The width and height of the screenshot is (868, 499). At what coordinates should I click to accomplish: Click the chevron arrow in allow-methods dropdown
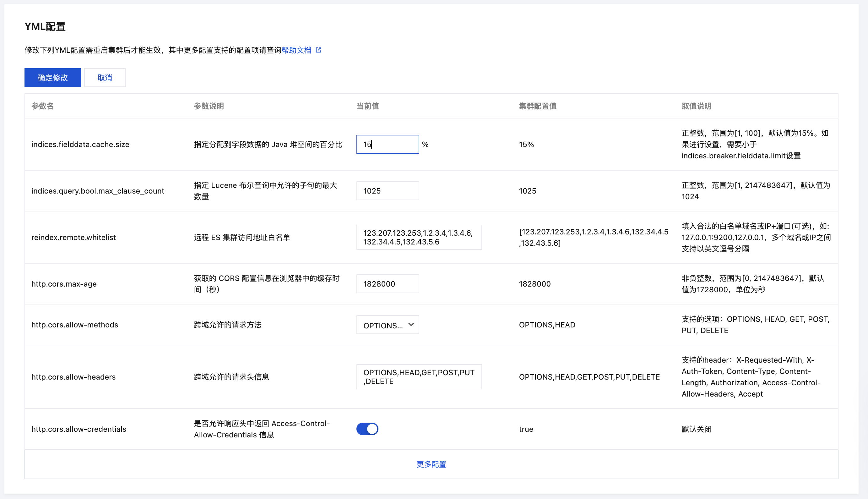411,325
